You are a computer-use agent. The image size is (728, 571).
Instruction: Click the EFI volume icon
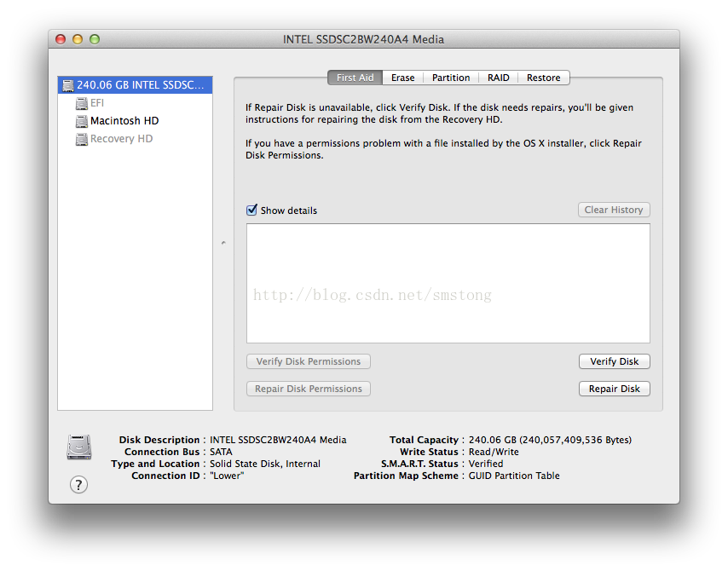(x=82, y=103)
